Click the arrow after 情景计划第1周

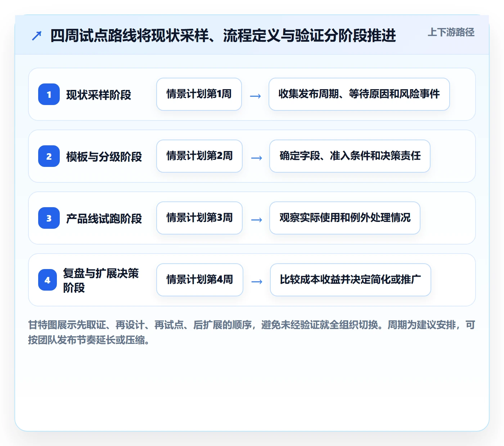255,96
